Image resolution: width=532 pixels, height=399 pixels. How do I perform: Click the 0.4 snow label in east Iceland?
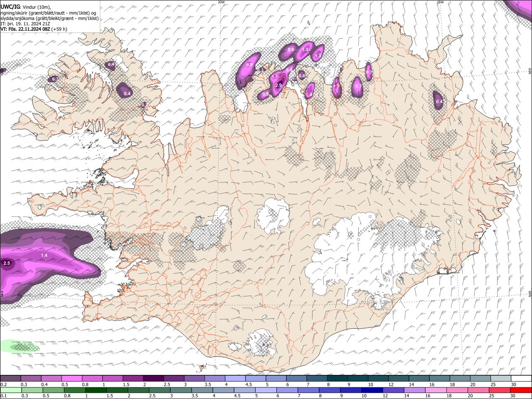tap(439, 101)
